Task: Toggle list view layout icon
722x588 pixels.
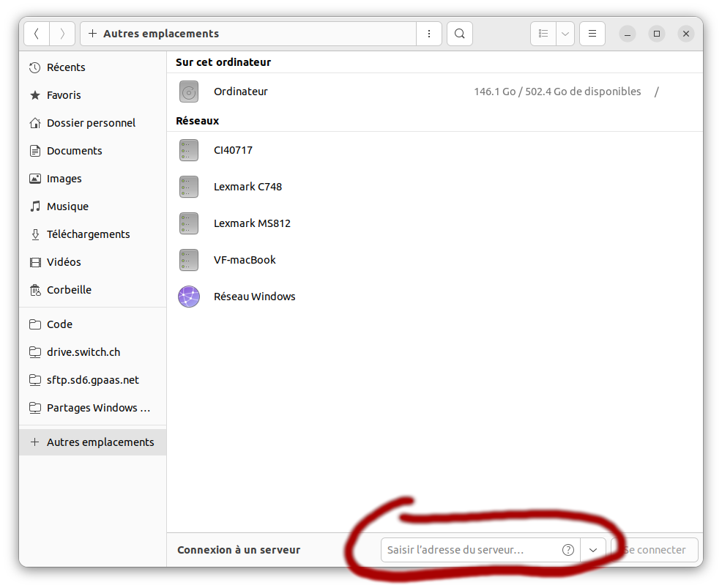Action: [x=543, y=34]
